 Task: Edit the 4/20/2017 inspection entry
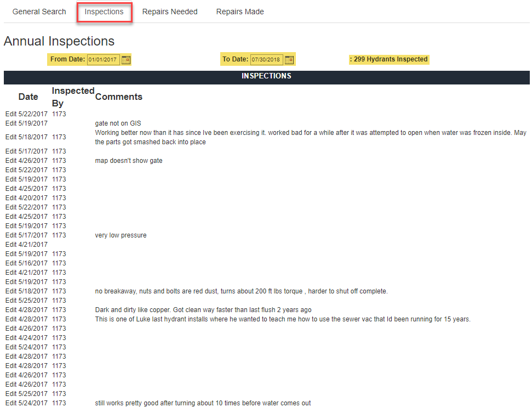[11, 197]
